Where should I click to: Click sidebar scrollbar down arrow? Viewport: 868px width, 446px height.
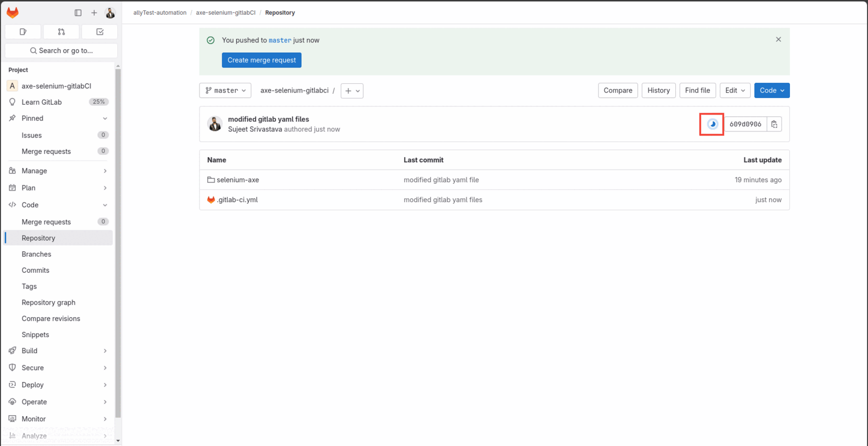(118, 441)
